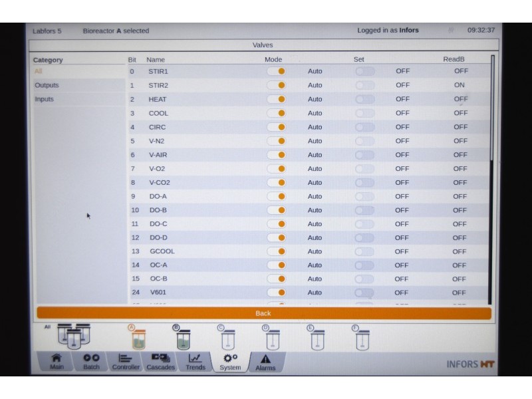Toggle the Mode switch for HEAT

point(276,99)
